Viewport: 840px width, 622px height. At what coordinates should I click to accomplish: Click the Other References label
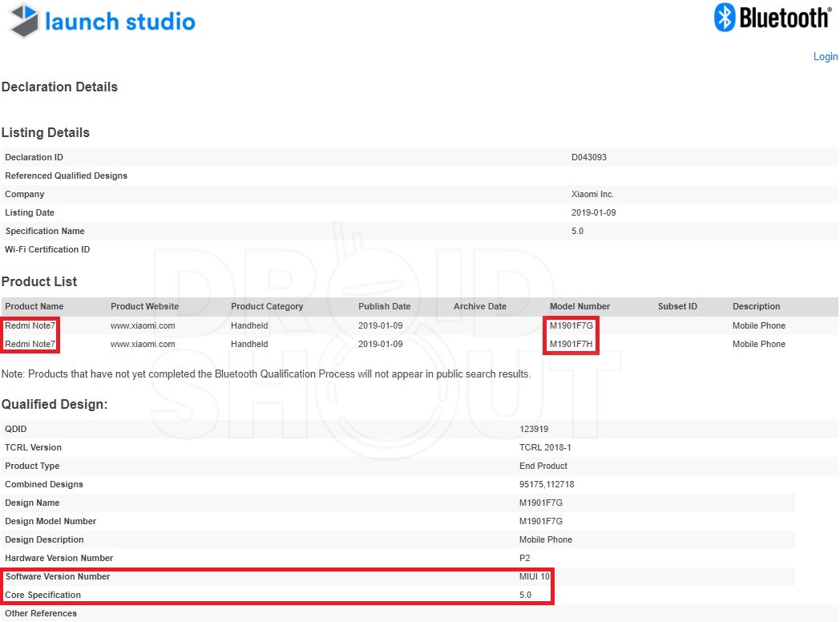coord(41,613)
